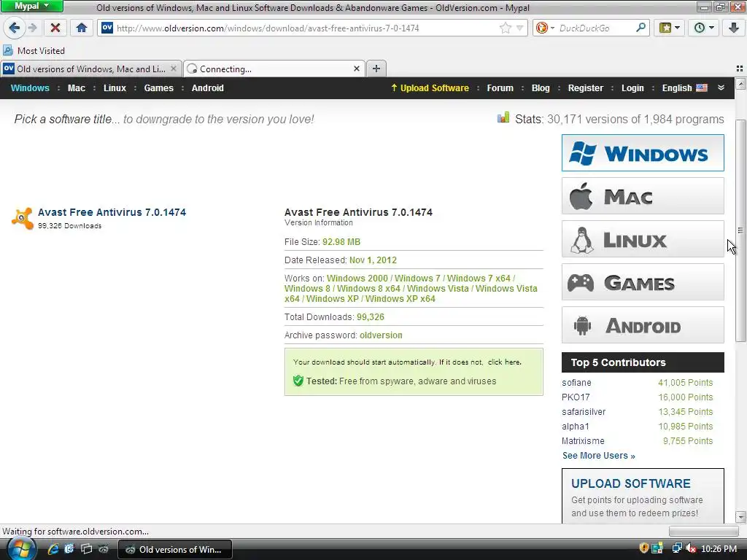Select Android in the site navigation bar
This screenshot has width=747, height=560.
coord(208,88)
